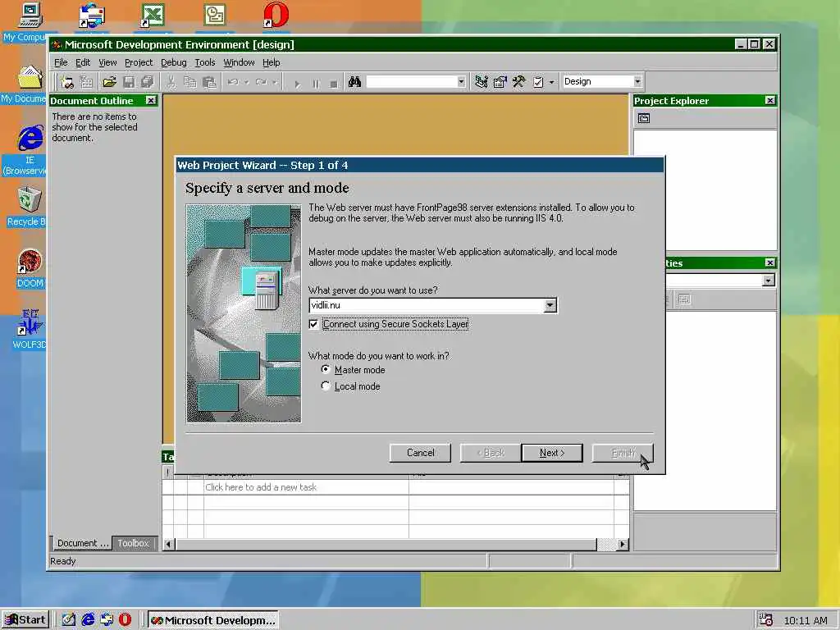Click the Save All toolbar icon
The height and width of the screenshot is (630, 840).
coord(147,82)
